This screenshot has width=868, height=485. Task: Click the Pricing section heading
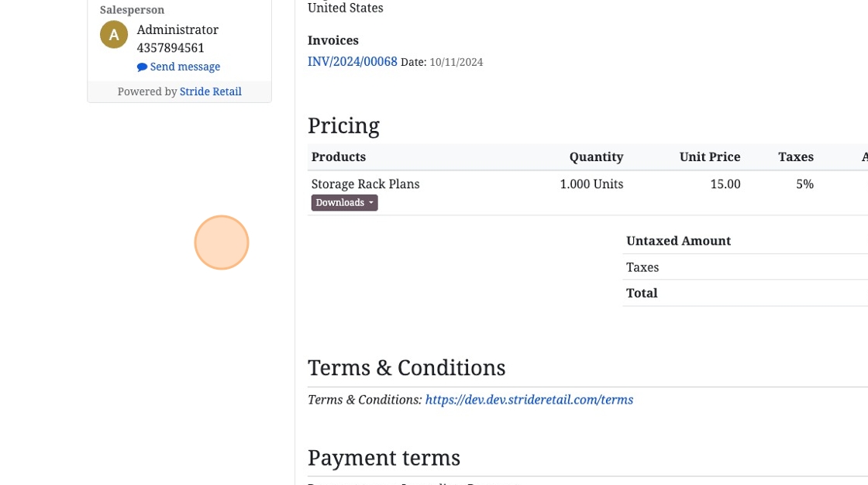point(343,126)
